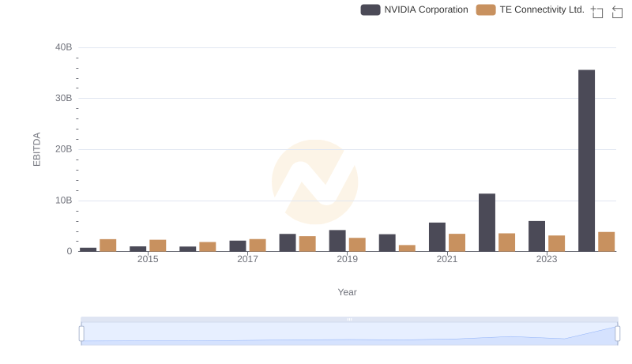632x364 pixels.
Task: Click the Year axis title
Action: click(347, 292)
